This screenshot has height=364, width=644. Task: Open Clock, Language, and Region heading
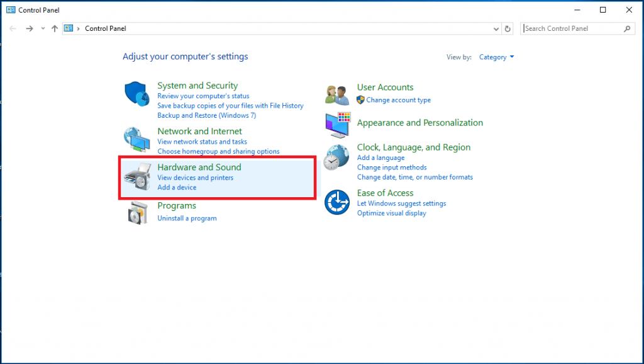(414, 147)
